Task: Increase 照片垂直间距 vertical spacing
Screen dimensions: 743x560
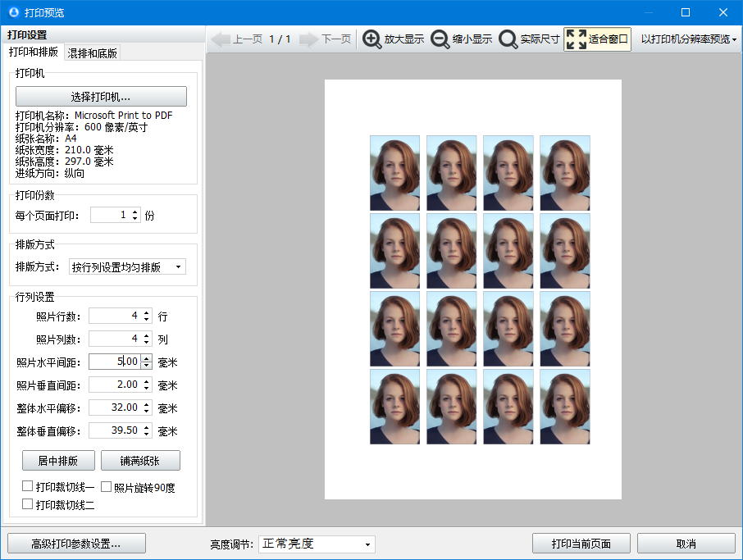Action: point(147,381)
